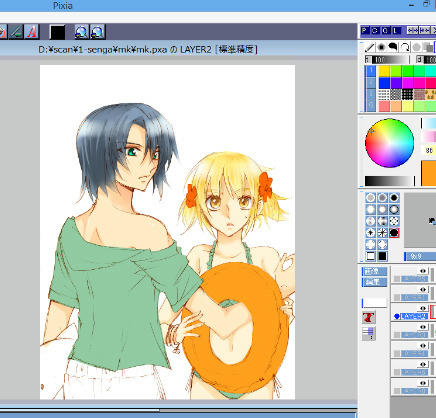
Task: Pick the magenta palette swatch
Action: (407, 83)
